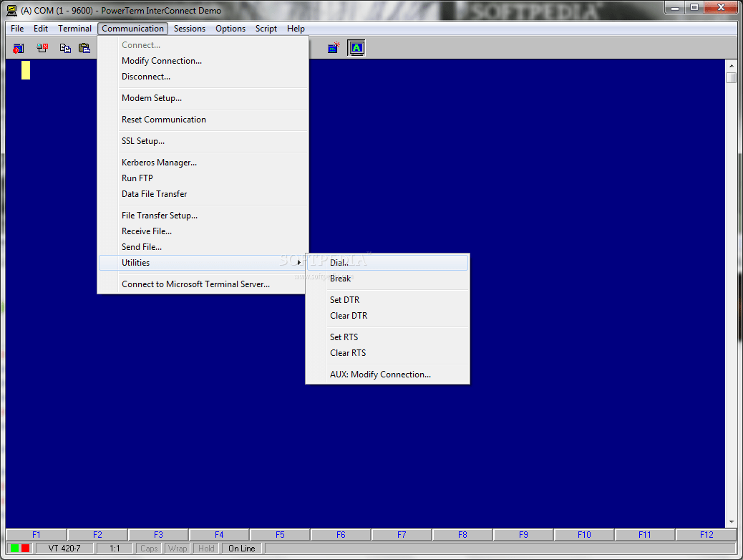Click the F7 soft key button
Image resolution: width=743 pixels, height=560 pixels.
pos(402,535)
